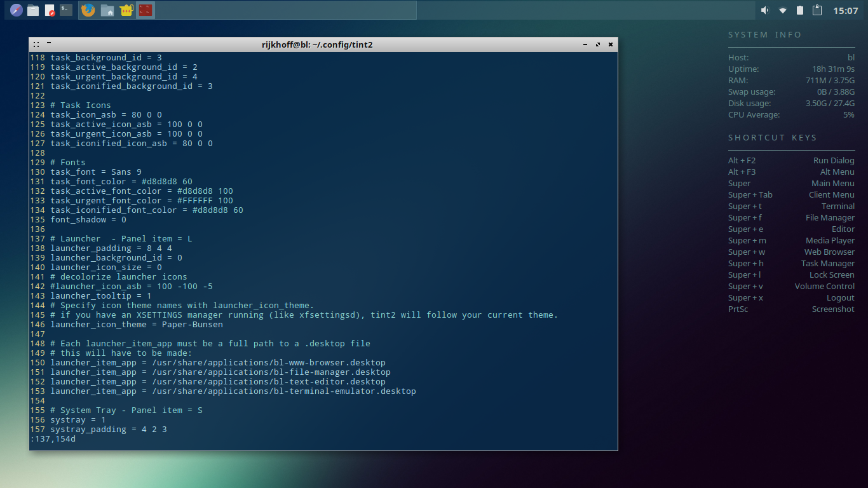Open the web browser launcher in the panel
Image resolution: width=868 pixels, height=488 pixels.
[17, 10]
